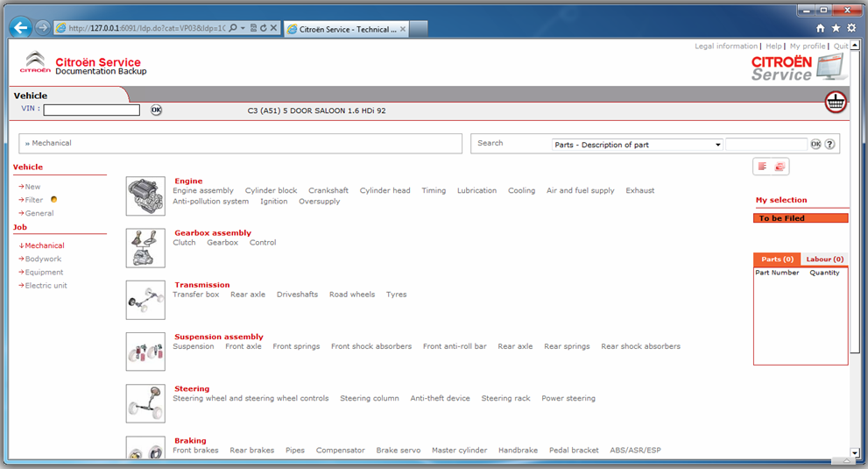The image size is (868, 469).
Task: Select Bodywork job category
Action: point(43,259)
